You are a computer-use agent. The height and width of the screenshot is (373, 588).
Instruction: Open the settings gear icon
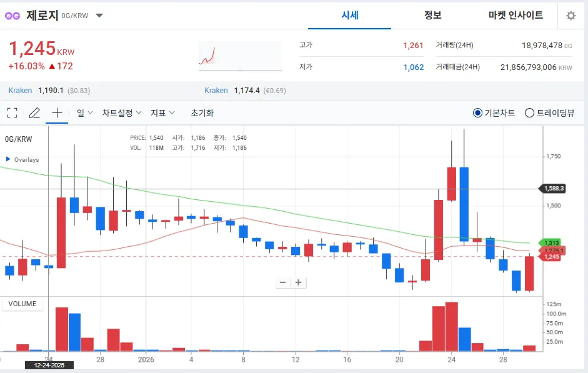click(571, 16)
